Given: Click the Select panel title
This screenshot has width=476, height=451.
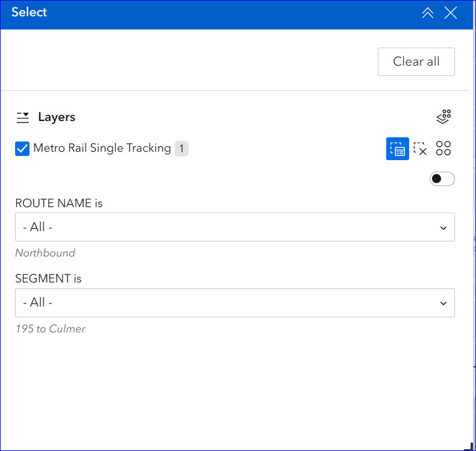Looking at the screenshot, I should click(x=29, y=13).
